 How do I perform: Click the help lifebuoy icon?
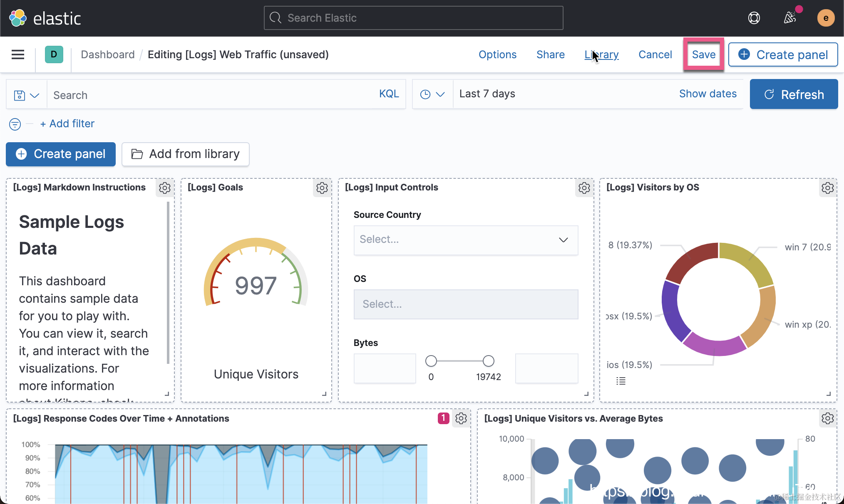click(x=754, y=18)
